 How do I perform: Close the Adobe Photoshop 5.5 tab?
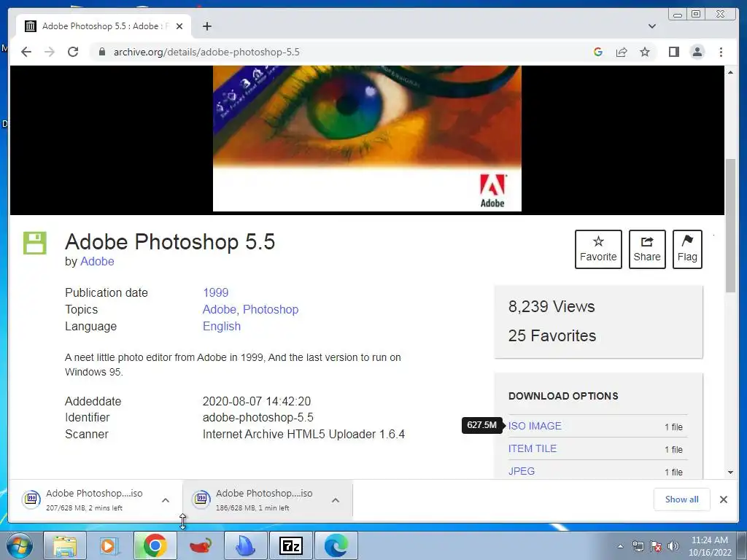point(179,26)
